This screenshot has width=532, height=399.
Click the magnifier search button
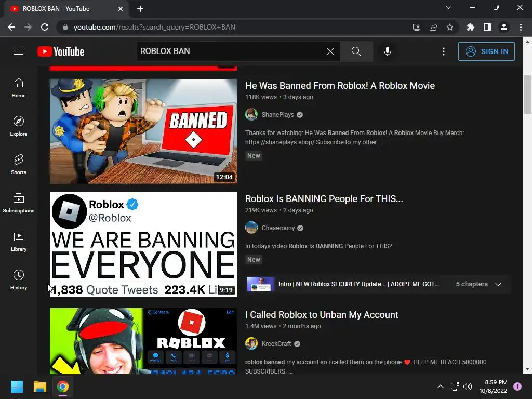click(356, 51)
